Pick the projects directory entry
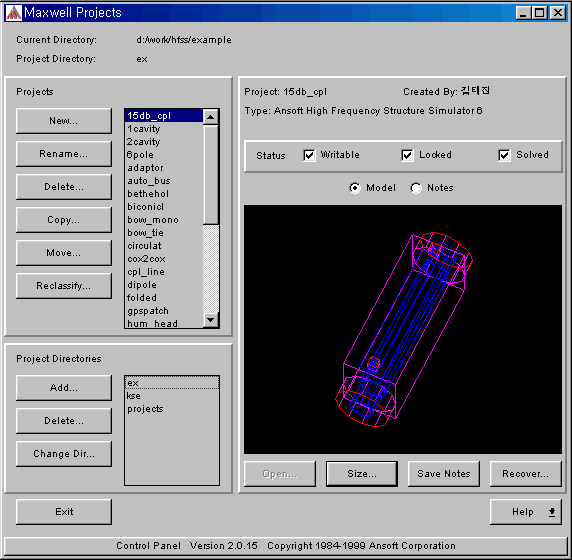Screen dimensions: 572x560 (145, 409)
